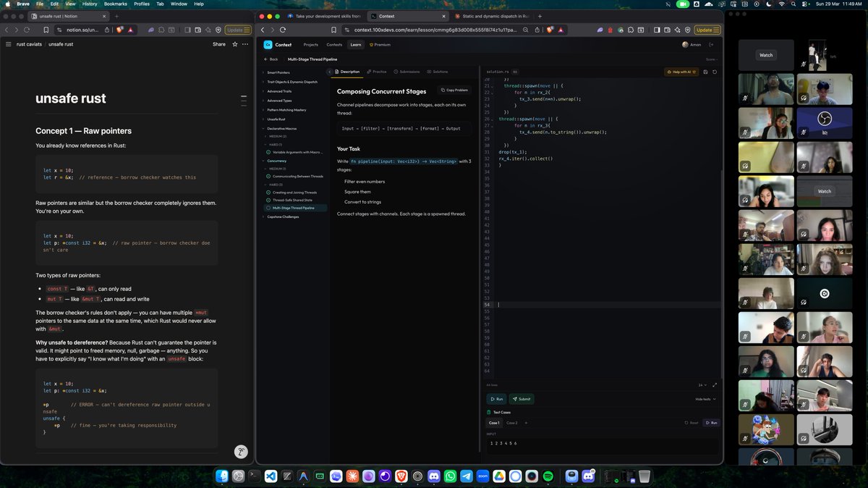Select the 'Static and dynamic dispatch in Rust' browser tab
The height and width of the screenshot is (488, 868).
pos(491,16)
